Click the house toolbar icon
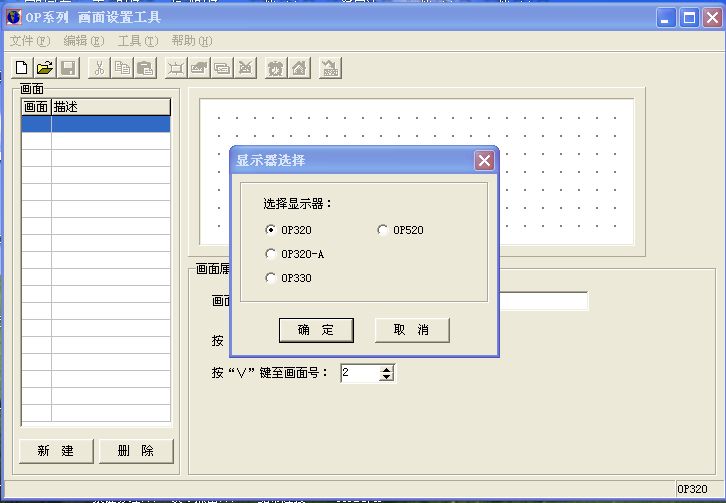726x503 pixels. pyautogui.click(x=299, y=69)
